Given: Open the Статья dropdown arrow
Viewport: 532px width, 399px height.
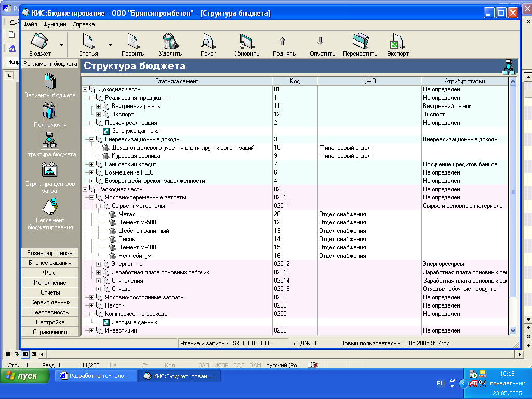Looking at the screenshot, I should (110, 45).
